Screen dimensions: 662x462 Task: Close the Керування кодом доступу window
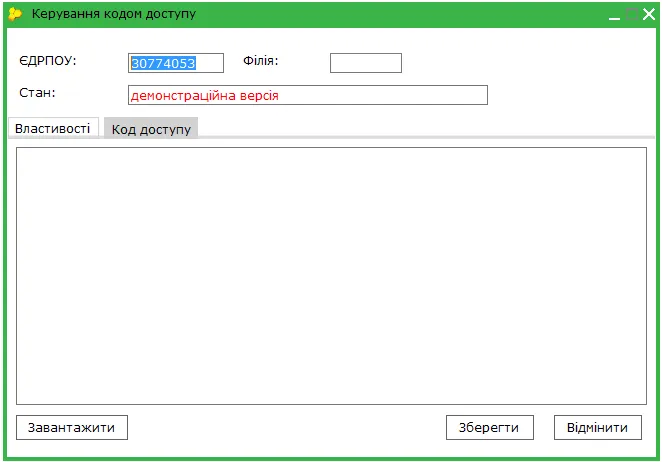[648, 14]
